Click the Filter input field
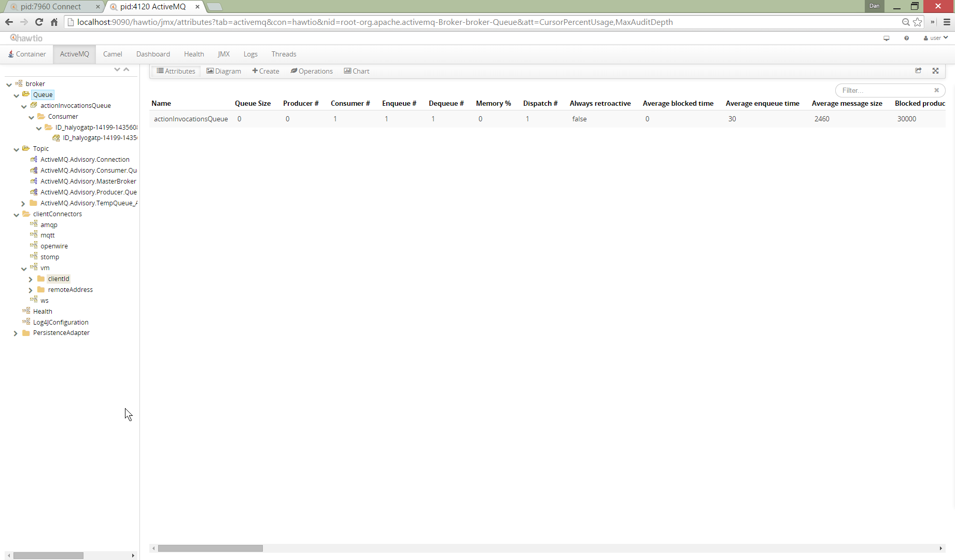955x560 pixels. coord(890,90)
